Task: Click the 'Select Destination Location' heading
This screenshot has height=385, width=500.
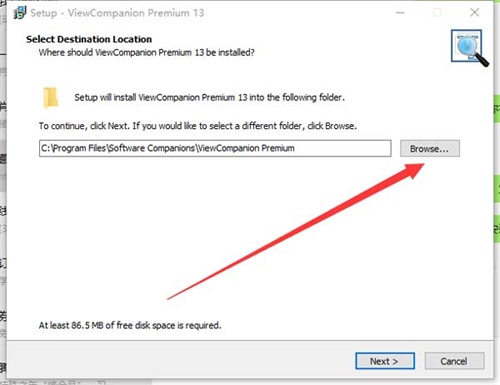Action: pos(89,39)
